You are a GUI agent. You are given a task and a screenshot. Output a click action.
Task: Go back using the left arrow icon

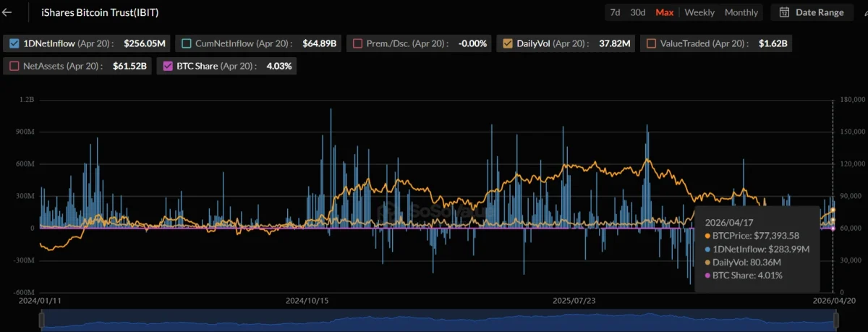click(8, 12)
